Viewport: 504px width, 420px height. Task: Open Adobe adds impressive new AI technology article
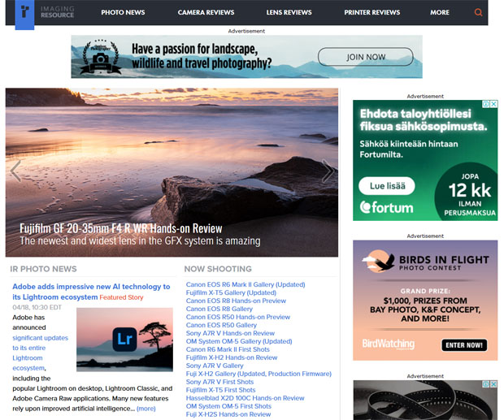point(91,292)
